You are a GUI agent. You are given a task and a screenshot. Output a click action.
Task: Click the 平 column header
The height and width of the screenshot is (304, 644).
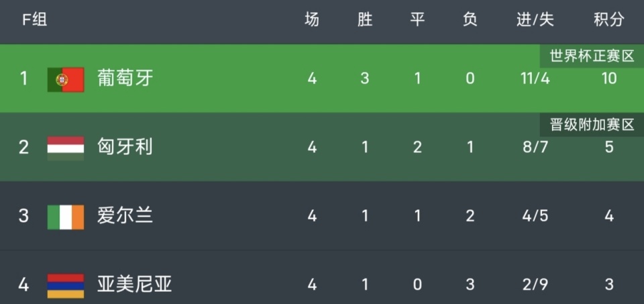[x=417, y=20]
